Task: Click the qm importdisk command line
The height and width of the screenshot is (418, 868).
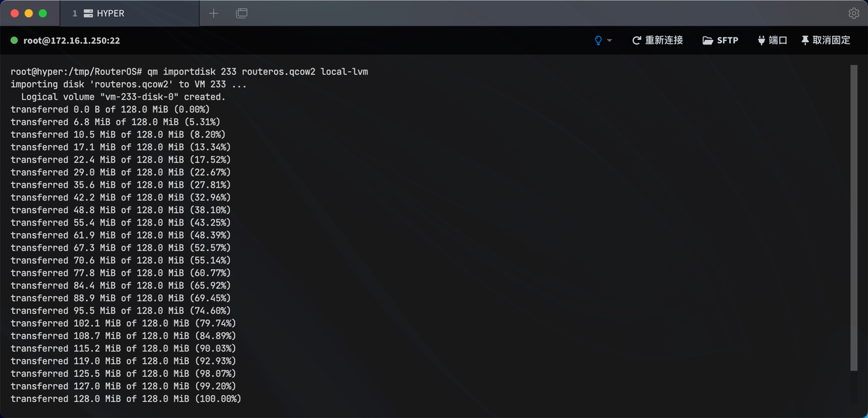Action: point(190,72)
